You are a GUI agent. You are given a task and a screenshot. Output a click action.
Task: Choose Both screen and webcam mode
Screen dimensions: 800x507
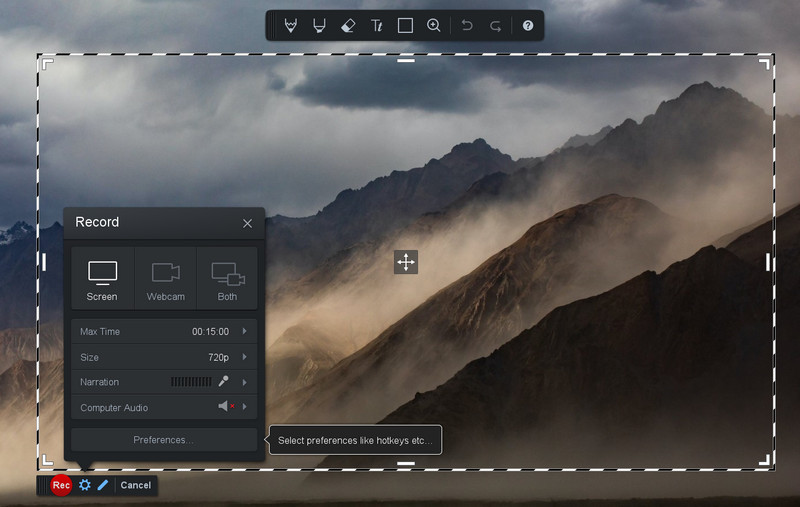[227, 278]
